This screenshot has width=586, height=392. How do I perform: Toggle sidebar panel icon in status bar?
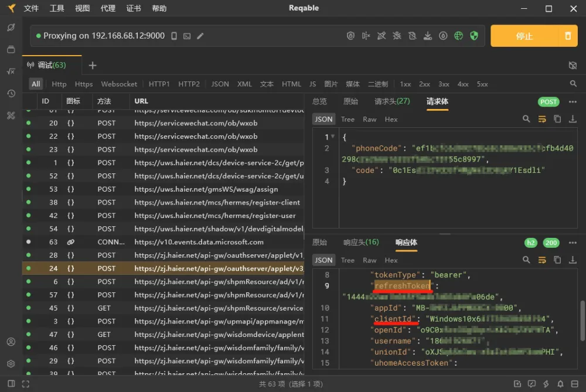click(x=11, y=384)
